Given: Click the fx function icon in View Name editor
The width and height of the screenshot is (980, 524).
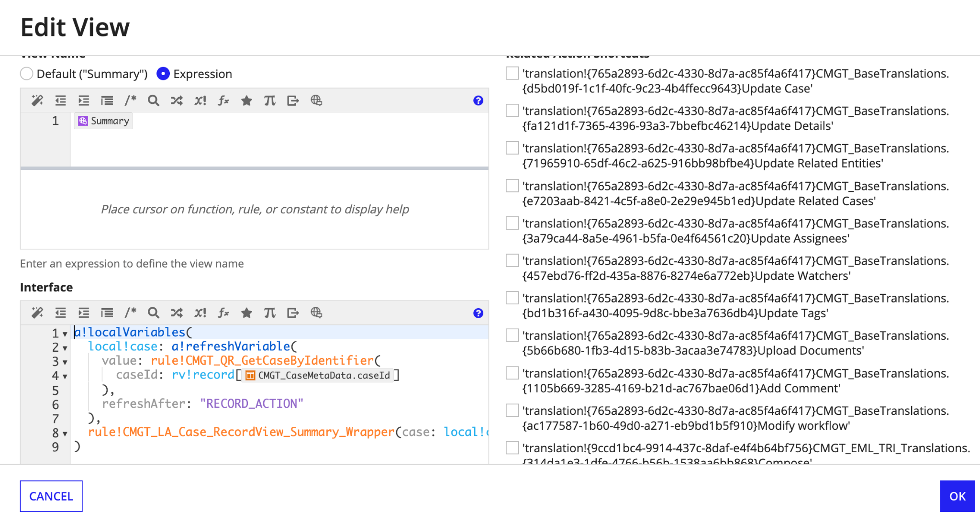Looking at the screenshot, I should (223, 100).
